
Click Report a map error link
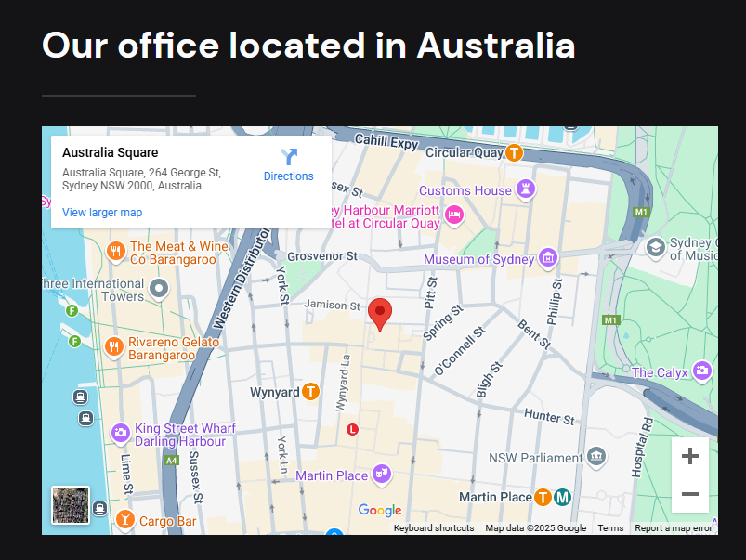(674, 528)
